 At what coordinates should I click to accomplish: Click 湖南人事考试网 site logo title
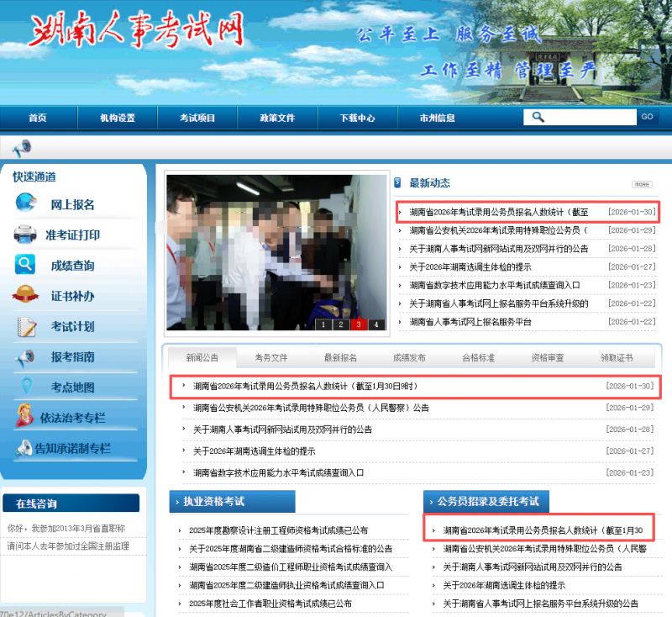(x=137, y=29)
